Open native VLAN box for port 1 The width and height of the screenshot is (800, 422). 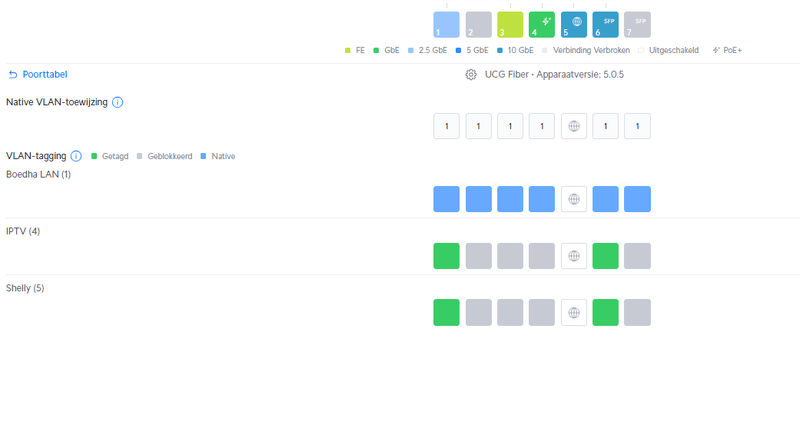446,126
